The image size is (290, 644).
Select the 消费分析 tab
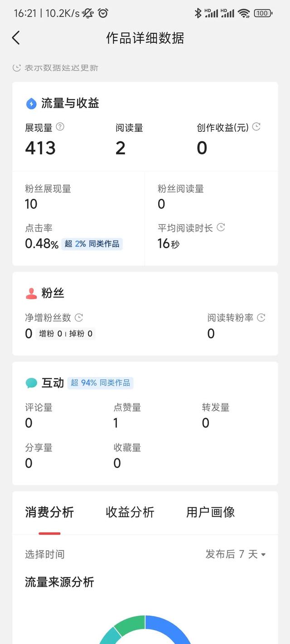click(x=50, y=512)
